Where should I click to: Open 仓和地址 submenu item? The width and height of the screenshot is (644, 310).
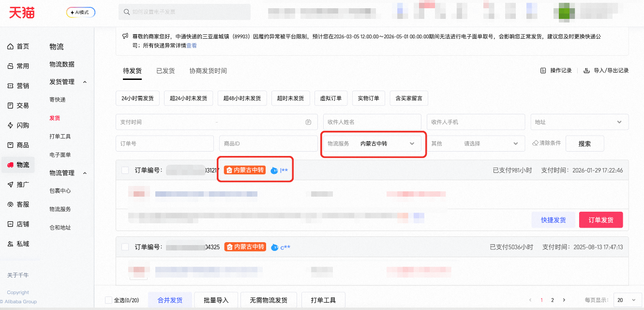tap(60, 228)
